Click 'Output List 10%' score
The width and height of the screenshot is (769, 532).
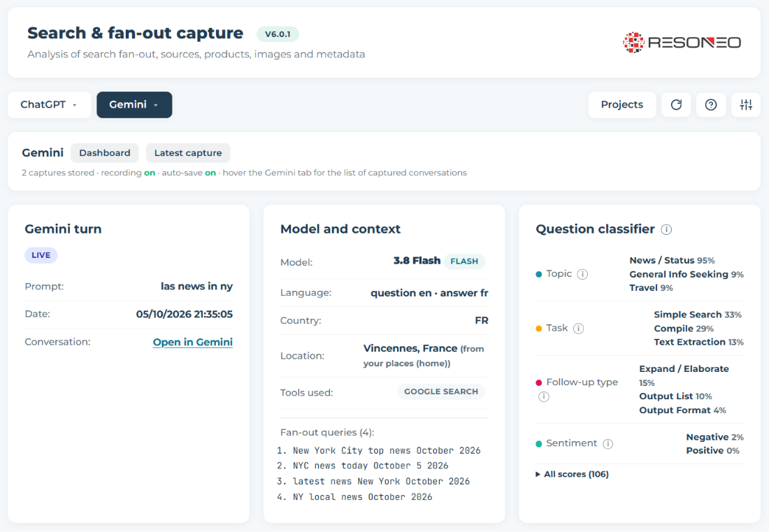tap(675, 396)
